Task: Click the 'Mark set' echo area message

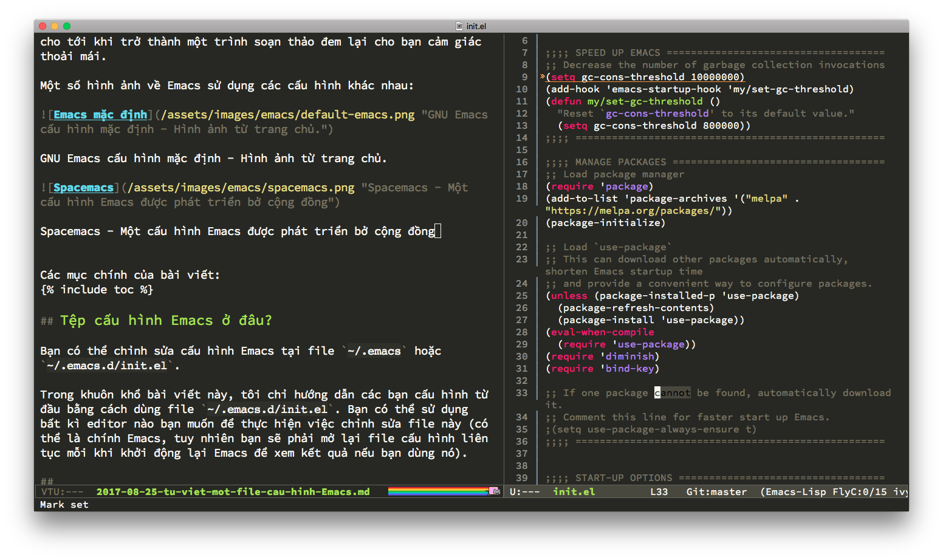Action: point(64,505)
